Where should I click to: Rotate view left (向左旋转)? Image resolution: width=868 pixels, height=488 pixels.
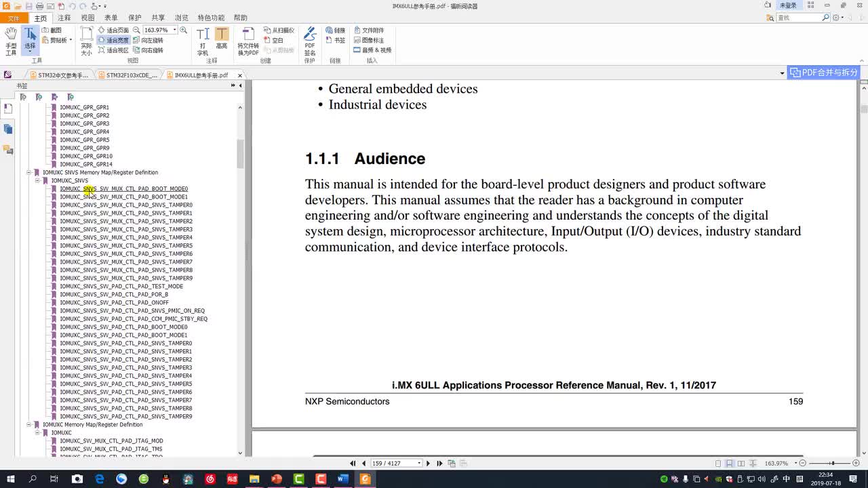coord(148,40)
